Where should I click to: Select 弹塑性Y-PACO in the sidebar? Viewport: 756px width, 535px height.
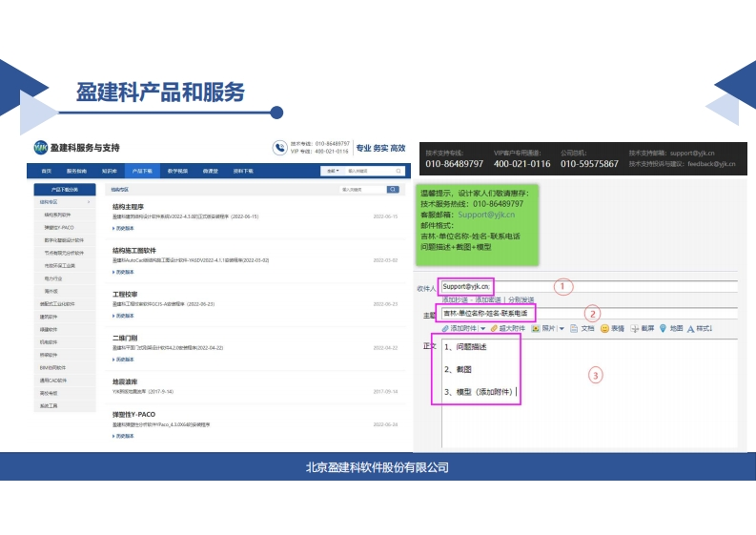59,228
